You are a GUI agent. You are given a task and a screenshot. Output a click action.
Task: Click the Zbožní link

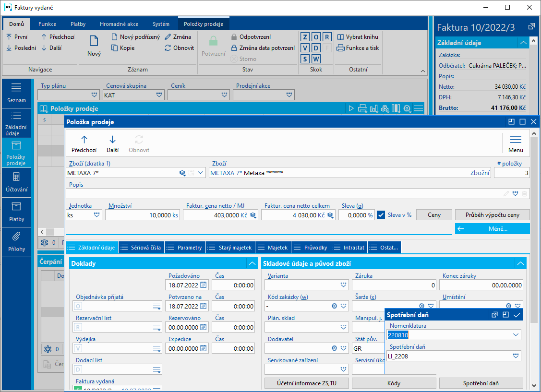pyautogui.click(x=480, y=173)
